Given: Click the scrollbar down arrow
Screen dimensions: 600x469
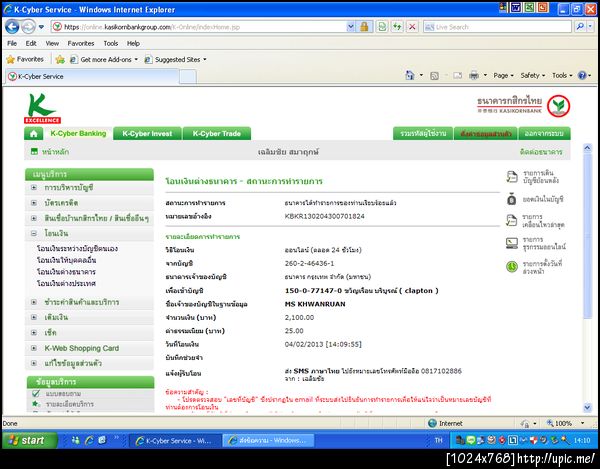Looking at the screenshot, I should 587,407.
